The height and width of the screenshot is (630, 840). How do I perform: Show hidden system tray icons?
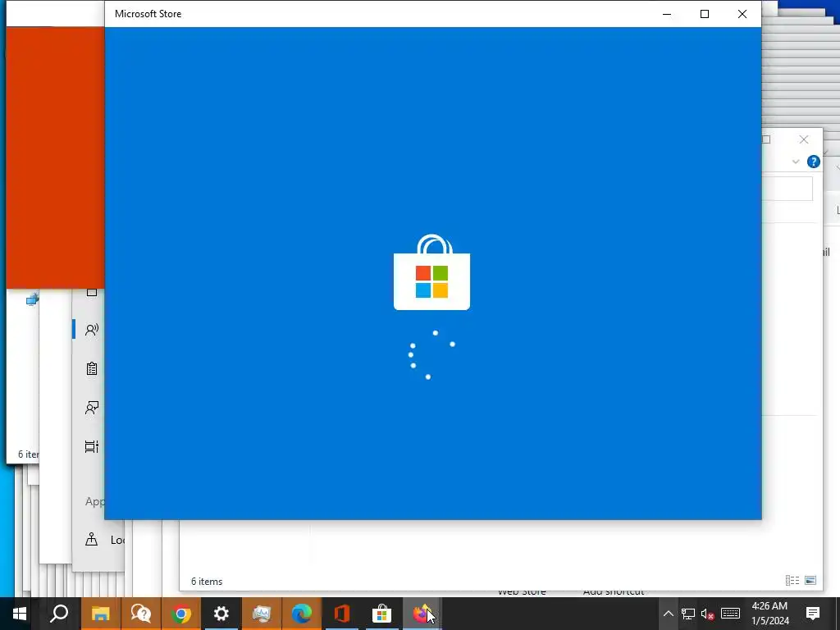pos(668,614)
